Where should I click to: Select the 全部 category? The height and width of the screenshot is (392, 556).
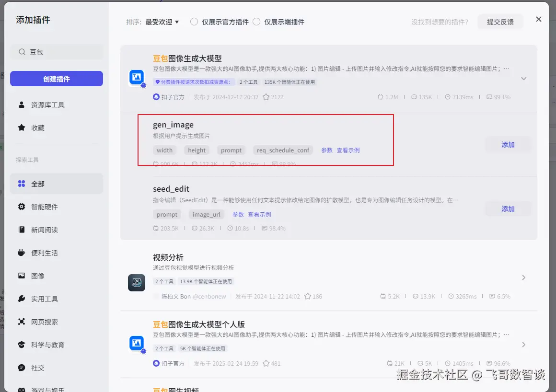point(57,184)
